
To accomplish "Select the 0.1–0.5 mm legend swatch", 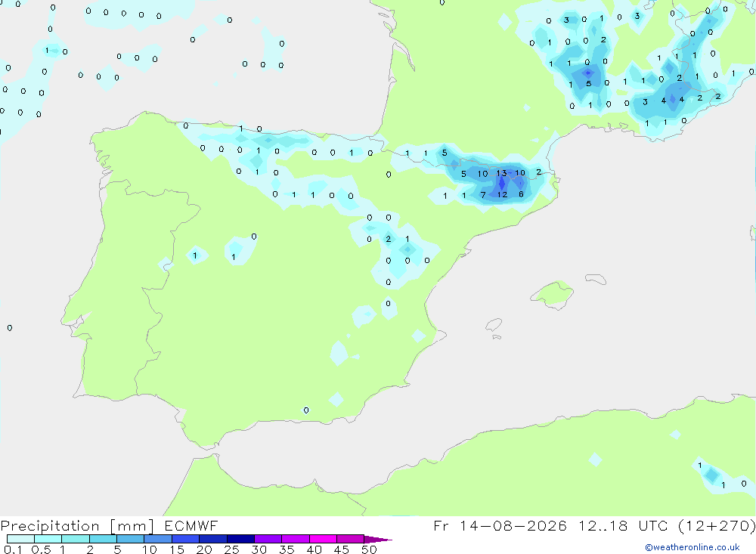I will [x=20, y=539].
